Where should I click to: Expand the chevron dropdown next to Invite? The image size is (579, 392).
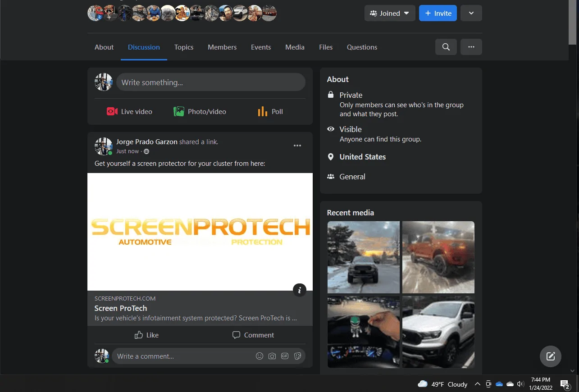coord(471,13)
